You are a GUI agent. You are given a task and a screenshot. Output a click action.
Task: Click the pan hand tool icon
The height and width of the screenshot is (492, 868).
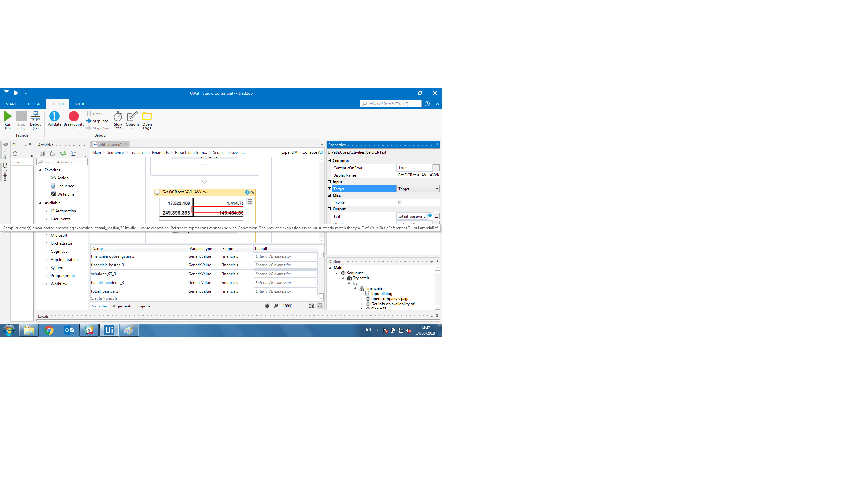(267, 306)
